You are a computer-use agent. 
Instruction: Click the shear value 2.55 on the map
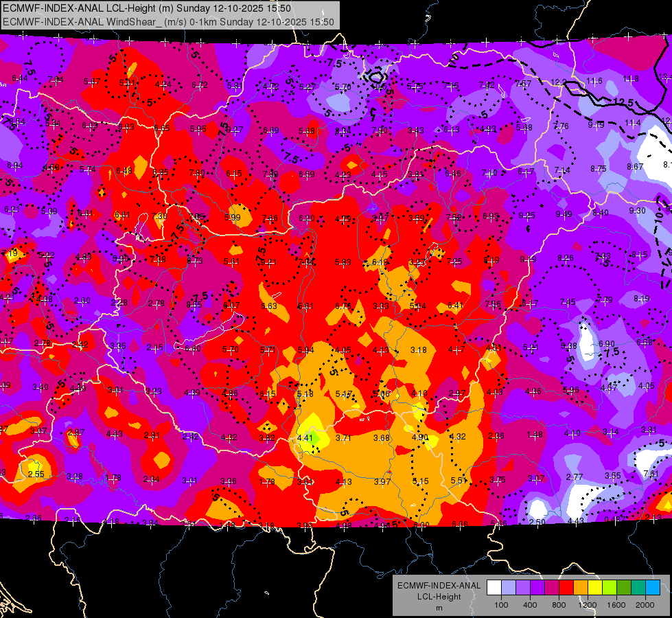(x=36, y=474)
